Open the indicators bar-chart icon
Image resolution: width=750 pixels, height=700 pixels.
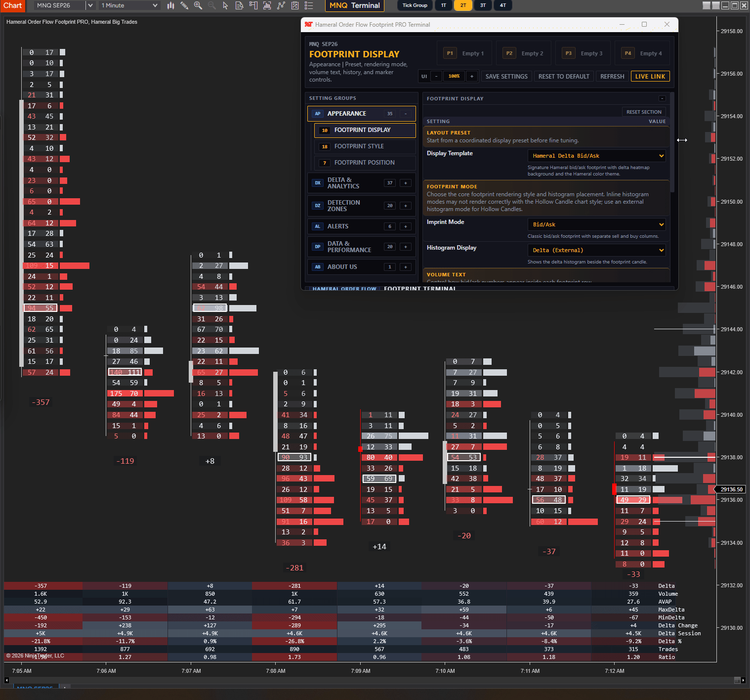click(x=267, y=5)
